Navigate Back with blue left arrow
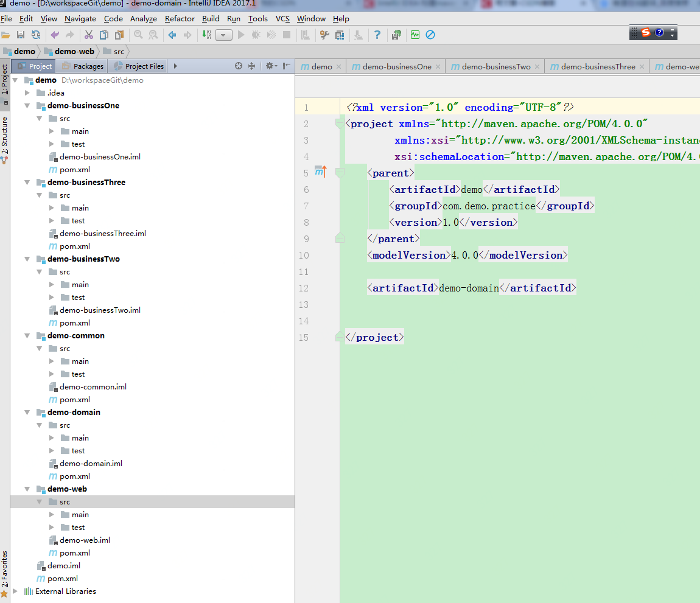 tap(172, 35)
